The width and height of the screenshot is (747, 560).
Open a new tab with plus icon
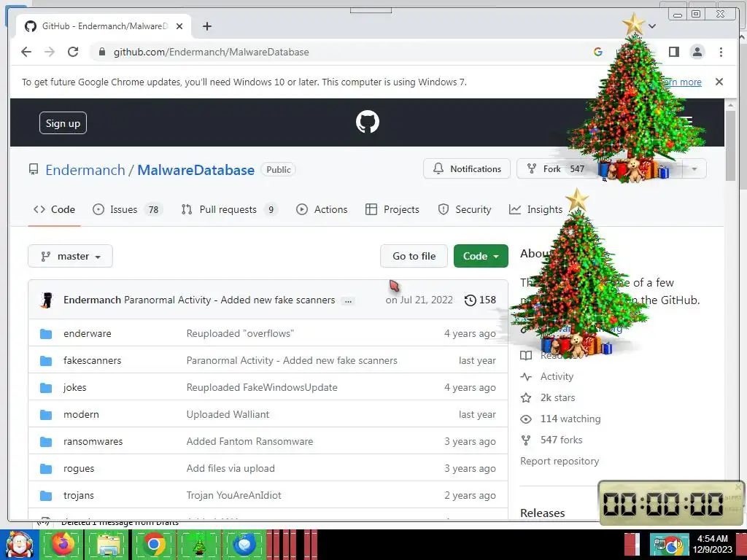(206, 26)
